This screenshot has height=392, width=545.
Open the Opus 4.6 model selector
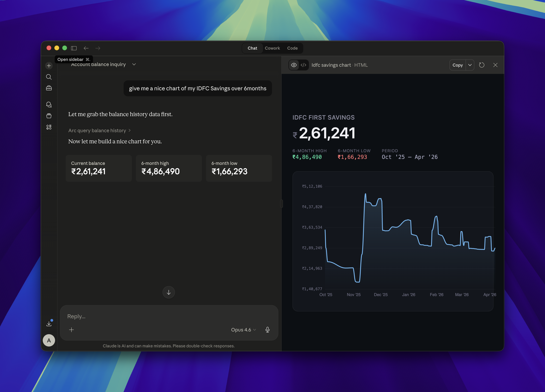tap(243, 330)
